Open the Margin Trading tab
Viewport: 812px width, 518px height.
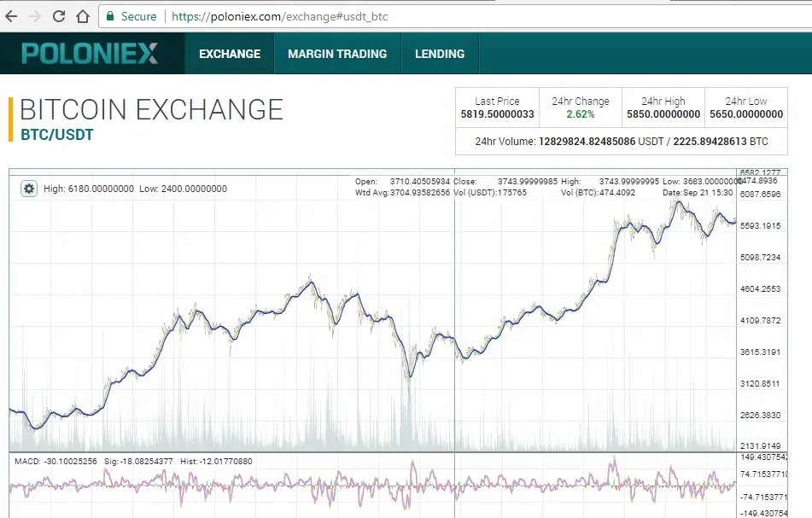[x=337, y=54]
